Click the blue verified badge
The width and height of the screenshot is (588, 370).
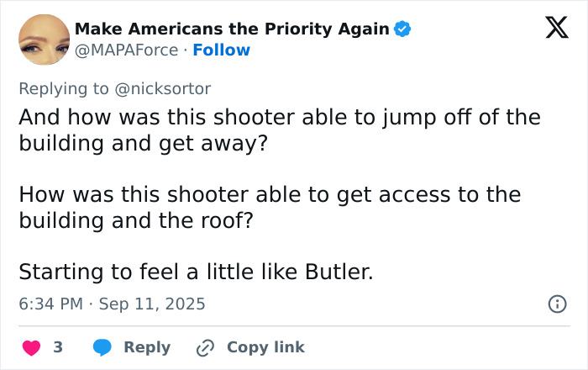[403, 29]
